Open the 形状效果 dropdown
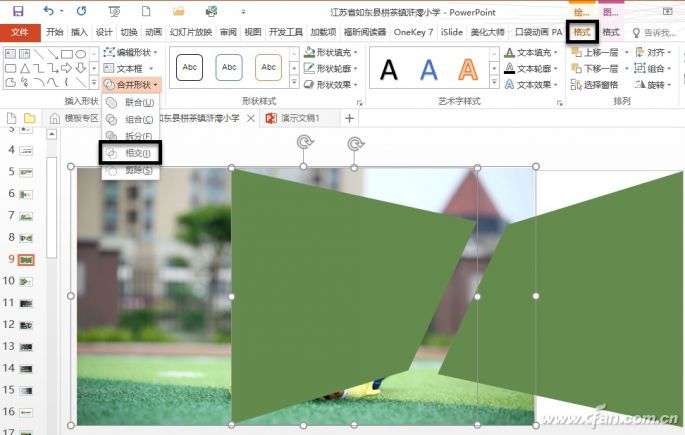685x435 pixels. click(x=331, y=85)
